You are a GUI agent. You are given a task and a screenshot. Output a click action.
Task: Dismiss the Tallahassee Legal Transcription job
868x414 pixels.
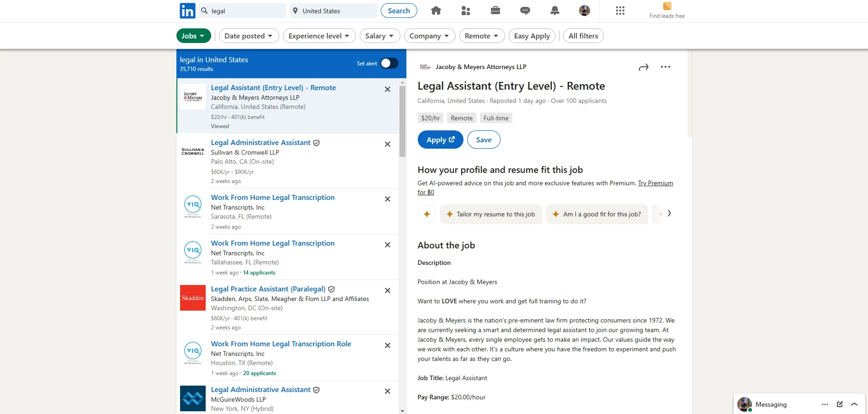[388, 245]
